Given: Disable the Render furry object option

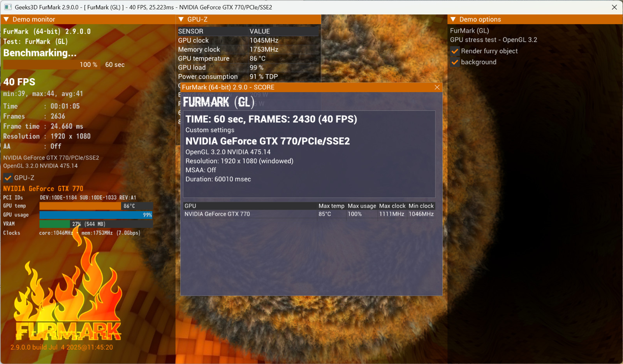Looking at the screenshot, I should coord(454,51).
